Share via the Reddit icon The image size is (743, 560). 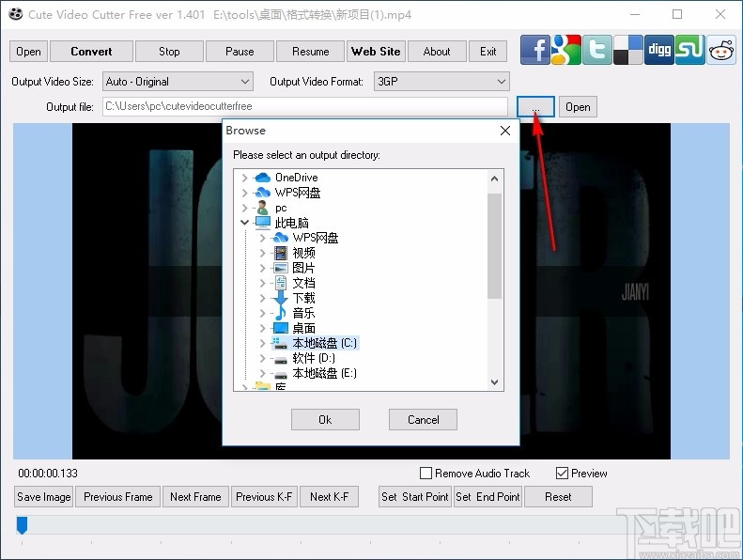point(721,50)
